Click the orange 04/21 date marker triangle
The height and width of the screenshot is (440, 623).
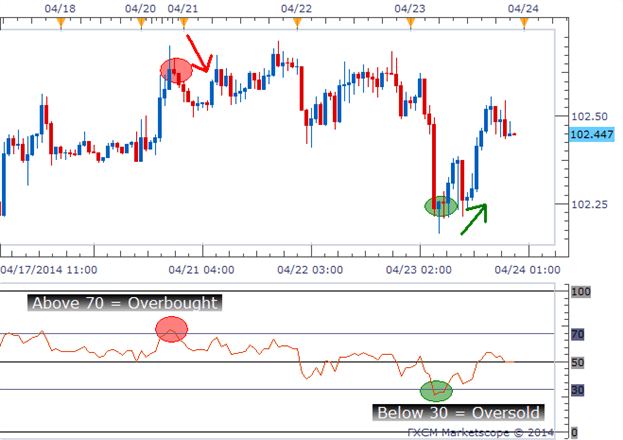pos(184,23)
